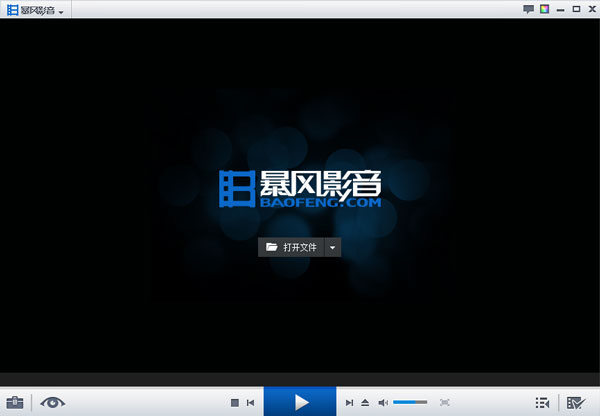Expand the dropdown arrow beside 打开文件
The width and height of the screenshot is (600, 416).
(333, 247)
